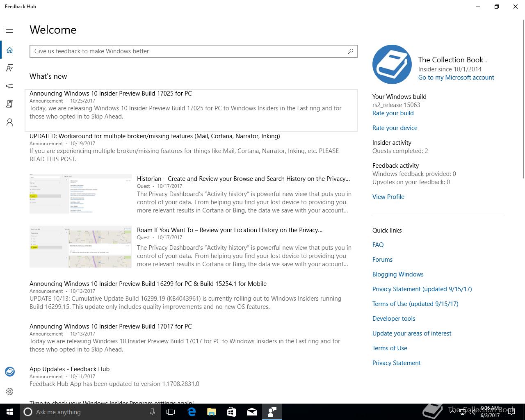The width and height of the screenshot is (525, 420).
Task: Open the Build 17017 for PC announcement
Action: tap(111, 326)
